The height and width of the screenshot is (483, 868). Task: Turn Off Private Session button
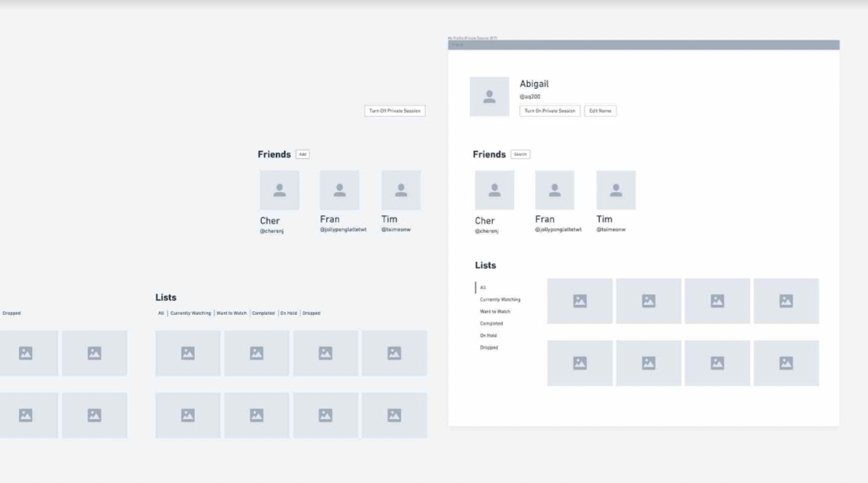pos(394,111)
